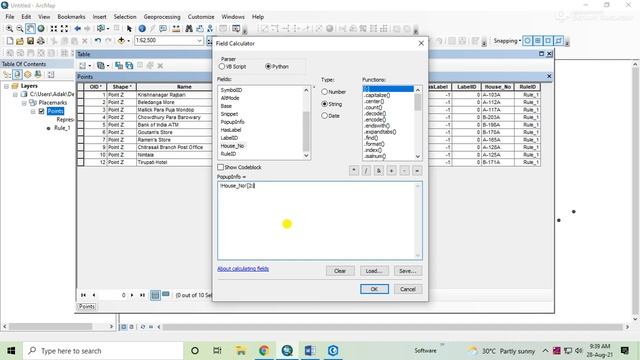
Task: Go back to previous extent arrow
Action: pos(77,29)
